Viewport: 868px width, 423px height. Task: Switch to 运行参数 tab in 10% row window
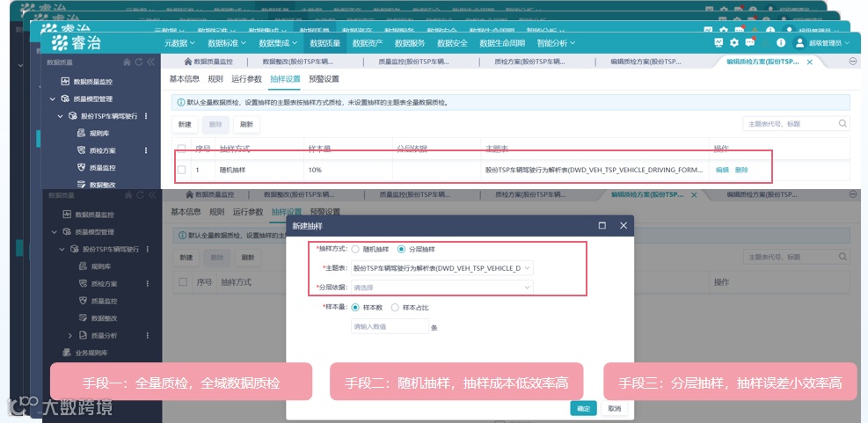(247, 79)
